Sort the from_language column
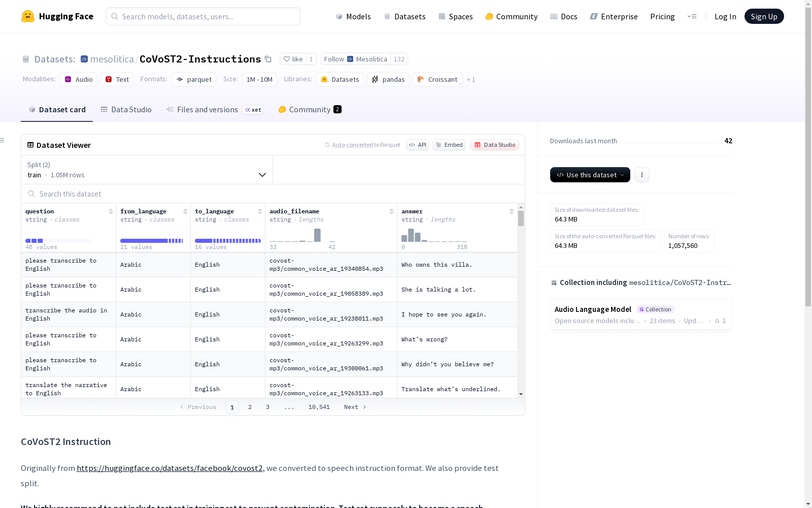 pos(185,211)
